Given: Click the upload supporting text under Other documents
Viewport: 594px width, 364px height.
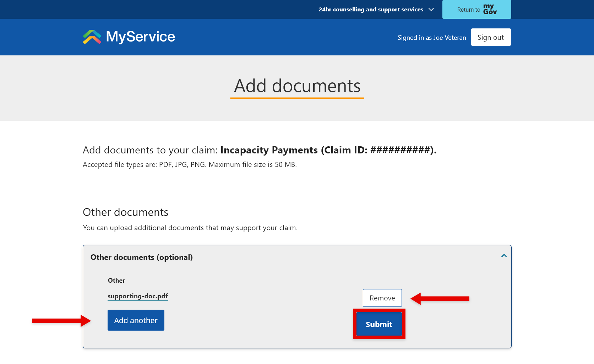Looking at the screenshot, I should [x=190, y=228].
